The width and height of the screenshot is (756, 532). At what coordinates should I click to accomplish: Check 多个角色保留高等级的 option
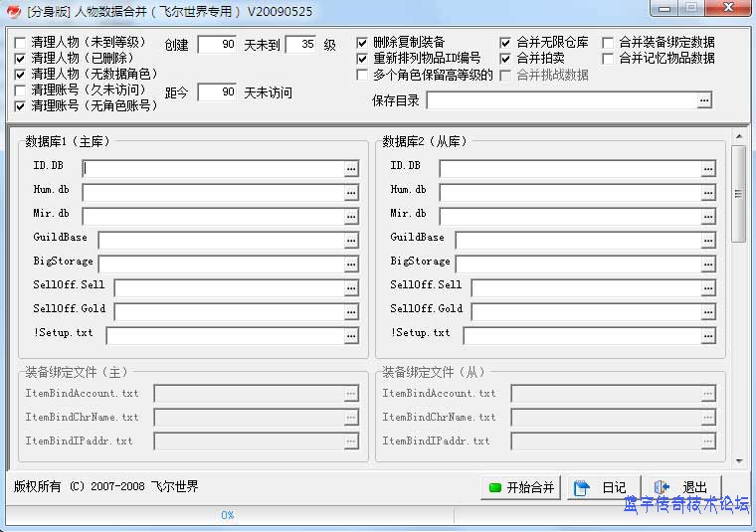click(363, 75)
